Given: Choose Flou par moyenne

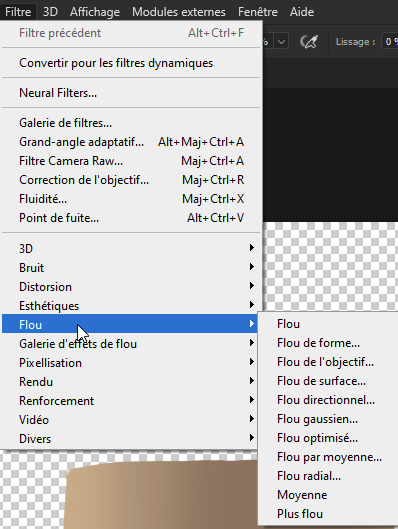Looking at the screenshot, I should pos(329,457).
